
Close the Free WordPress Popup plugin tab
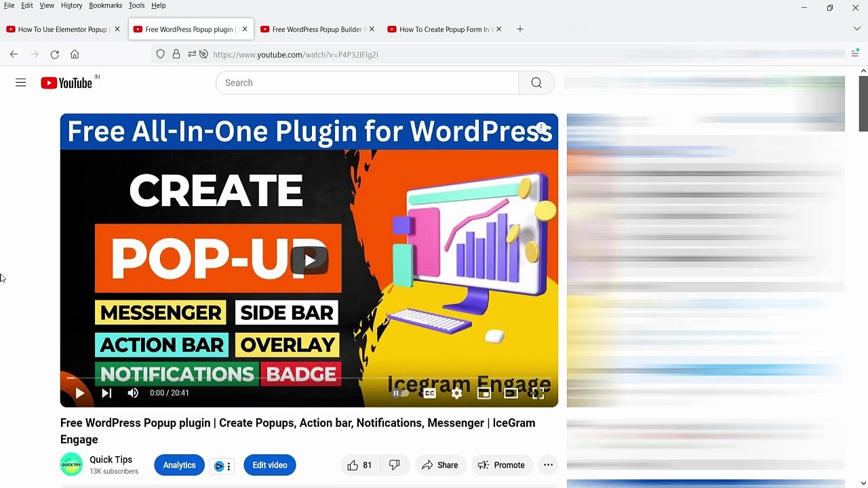coord(245,29)
